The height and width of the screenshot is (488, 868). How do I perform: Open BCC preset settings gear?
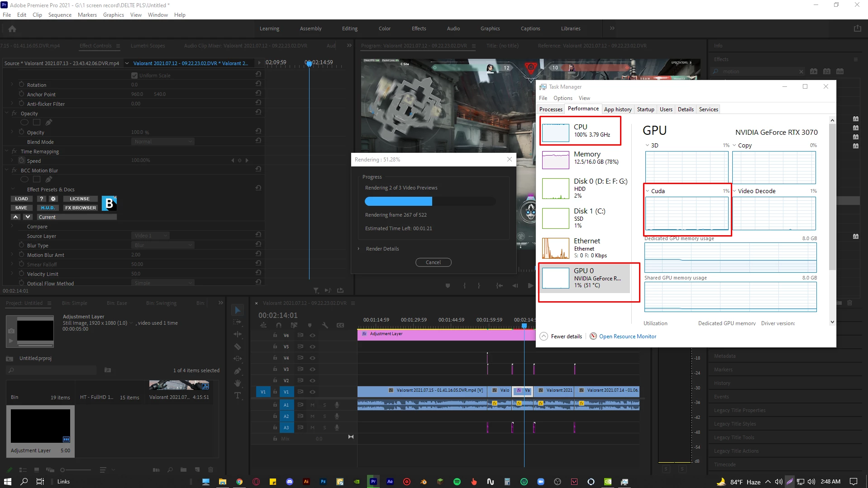click(53, 199)
